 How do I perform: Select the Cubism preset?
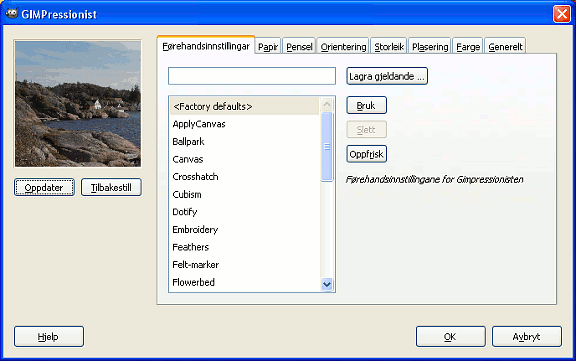tap(244, 194)
